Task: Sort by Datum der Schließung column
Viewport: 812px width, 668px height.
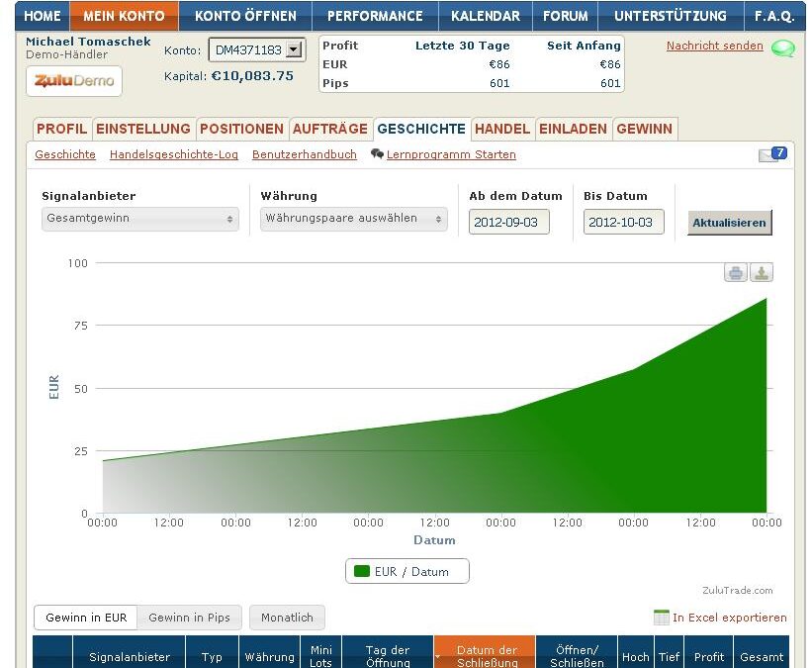Action: pyautogui.click(x=486, y=656)
